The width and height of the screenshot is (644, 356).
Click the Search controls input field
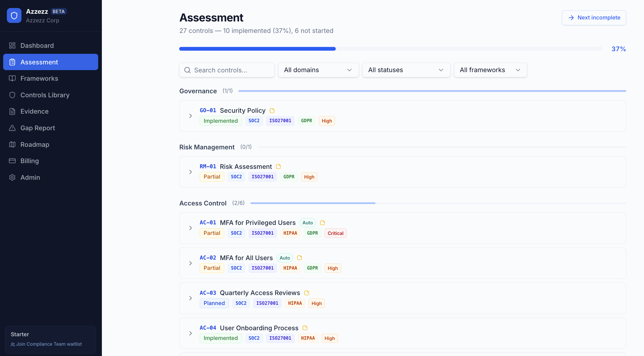[227, 70]
